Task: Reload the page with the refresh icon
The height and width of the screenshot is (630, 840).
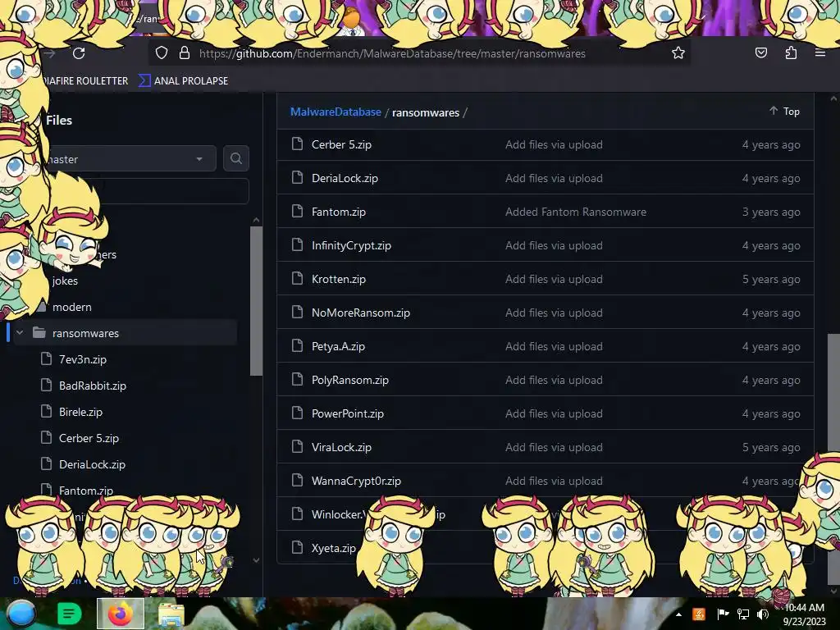Action: click(x=79, y=53)
